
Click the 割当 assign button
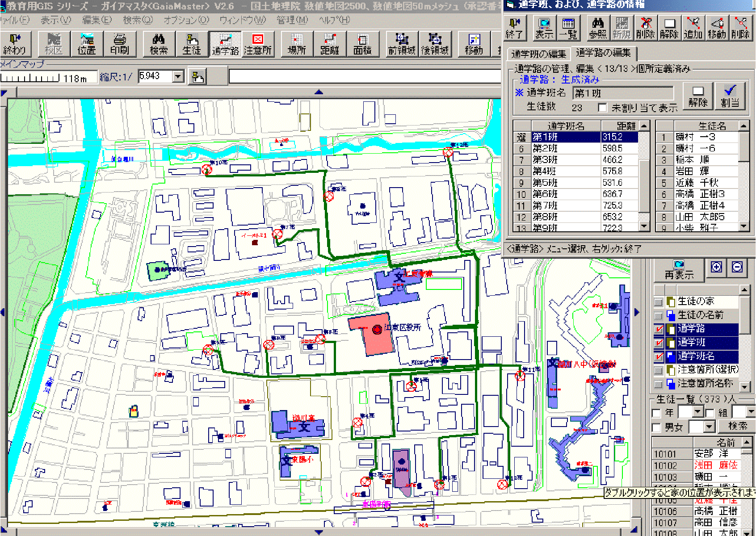pos(730,96)
